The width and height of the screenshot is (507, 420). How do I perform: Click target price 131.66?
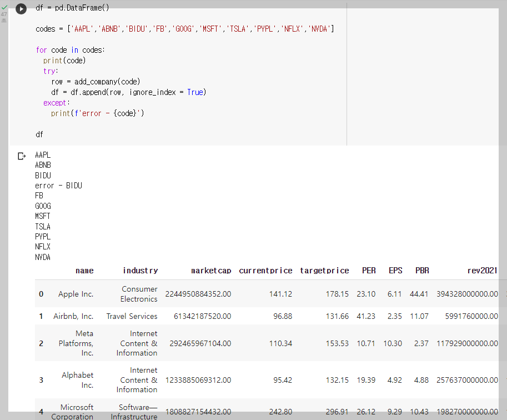tap(337, 316)
